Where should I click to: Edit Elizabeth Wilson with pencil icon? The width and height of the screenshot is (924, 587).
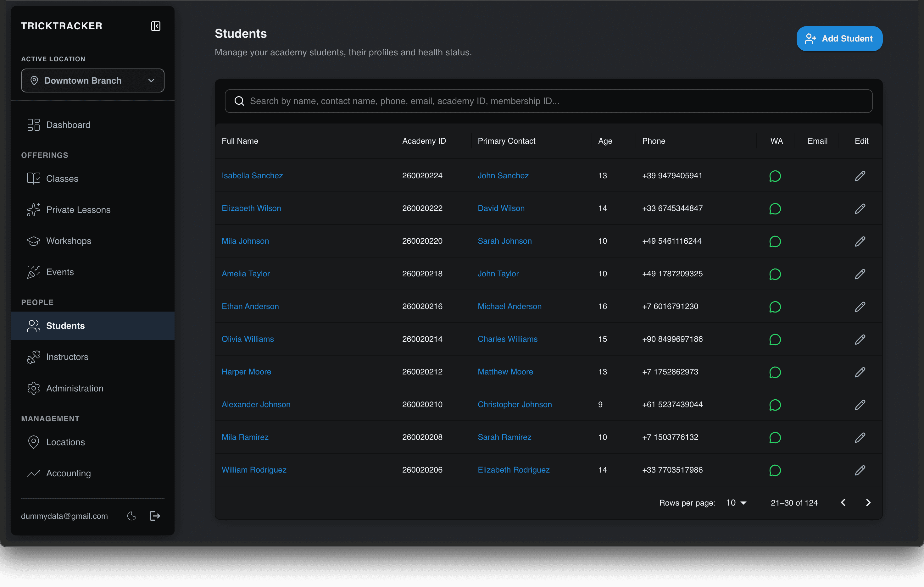tap(860, 208)
